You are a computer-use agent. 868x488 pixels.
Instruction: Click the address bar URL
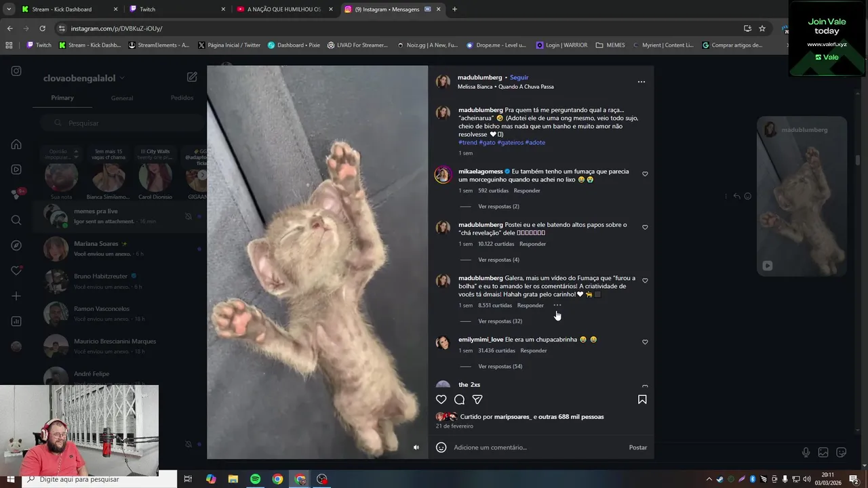(x=117, y=28)
